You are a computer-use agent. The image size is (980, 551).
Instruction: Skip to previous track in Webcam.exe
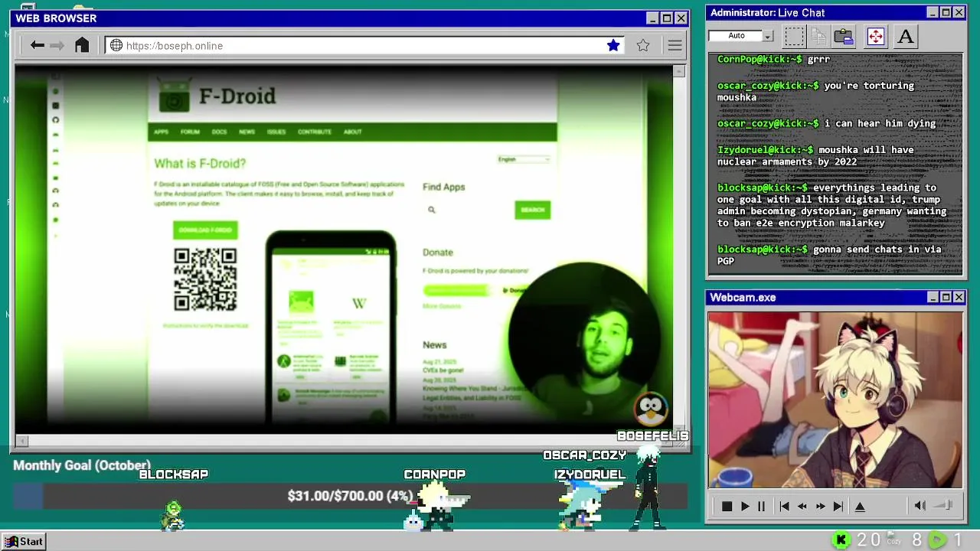pyautogui.click(x=784, y=506)
